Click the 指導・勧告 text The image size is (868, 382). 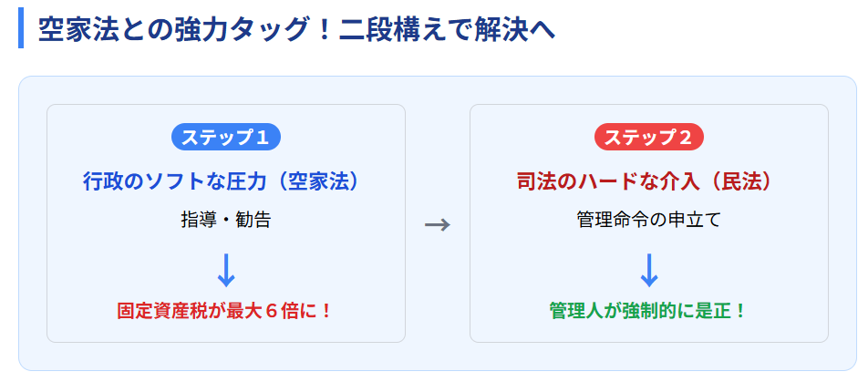tap(226, 220)
